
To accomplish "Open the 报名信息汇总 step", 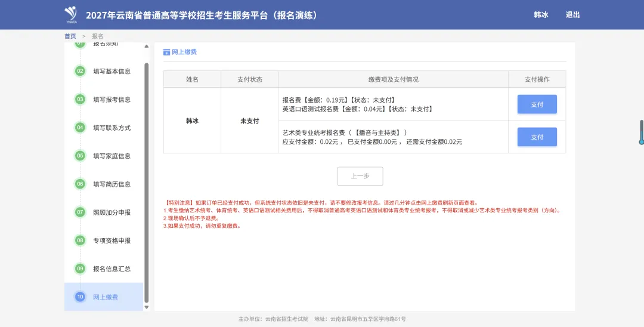I will (x=112, y=269).
